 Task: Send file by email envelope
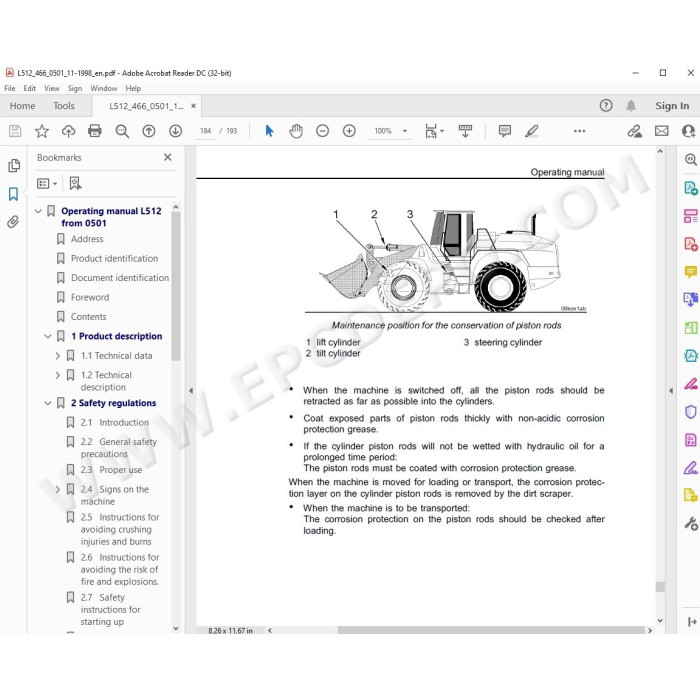pyautogui.click(x=662, y=131)
